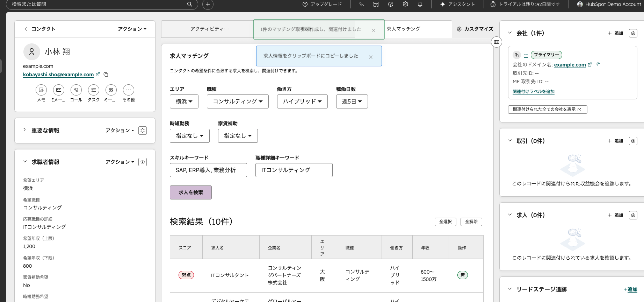Image resolution: width=644 pixels, height=302 pixels.
Task: Click 追加 in the 求人 card
Action: (x=615, y=215)
